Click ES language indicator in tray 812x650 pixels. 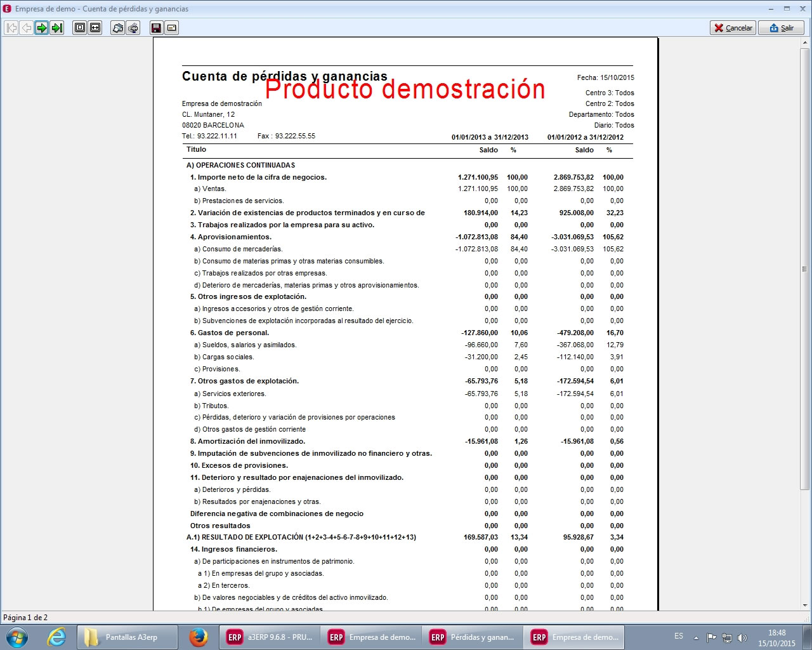point(679,636)
